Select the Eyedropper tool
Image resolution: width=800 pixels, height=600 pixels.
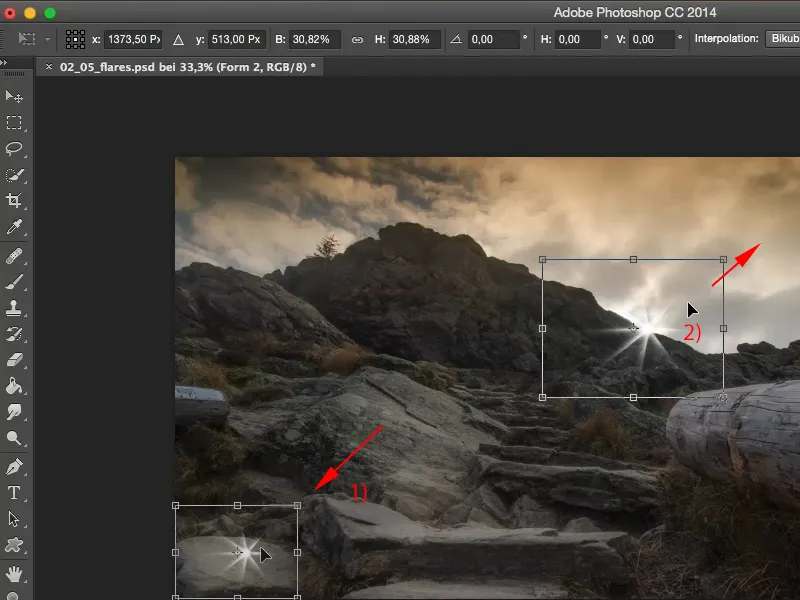[x=14, y=227]
